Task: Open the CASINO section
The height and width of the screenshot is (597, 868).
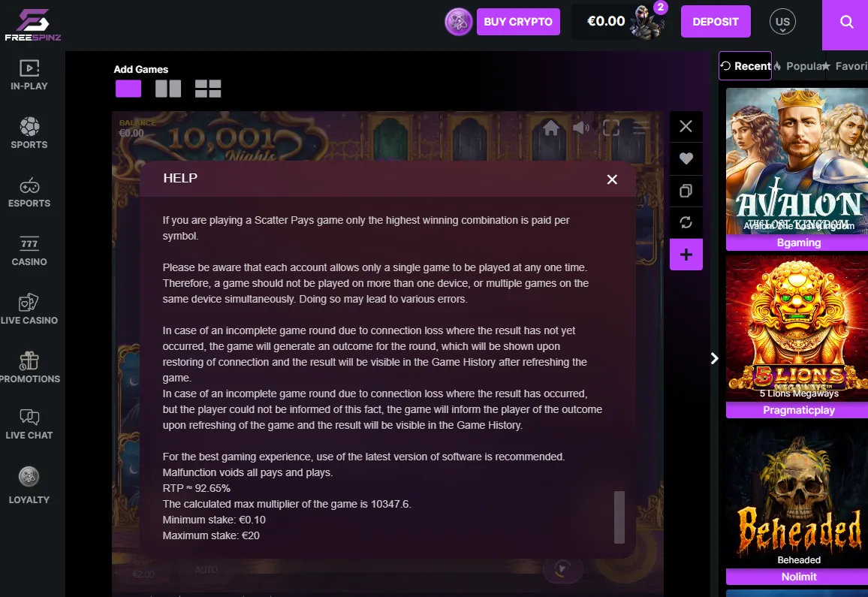Action: pyautogui.click(x=29, y=251)
